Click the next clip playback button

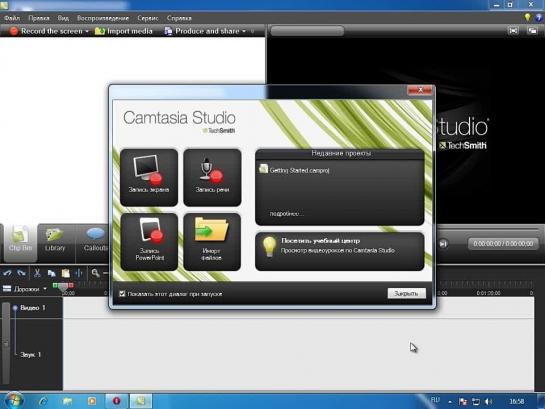443,244
